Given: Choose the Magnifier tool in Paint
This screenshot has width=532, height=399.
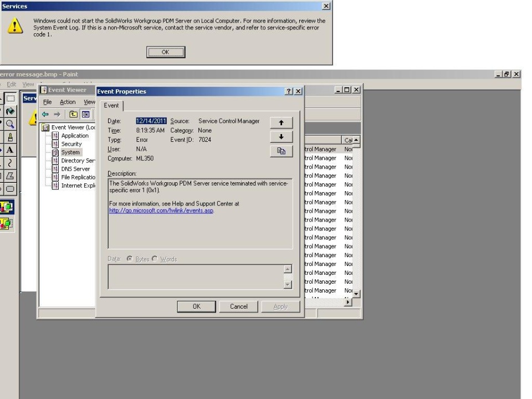Looking at the screenshot, I should point(10,124).
